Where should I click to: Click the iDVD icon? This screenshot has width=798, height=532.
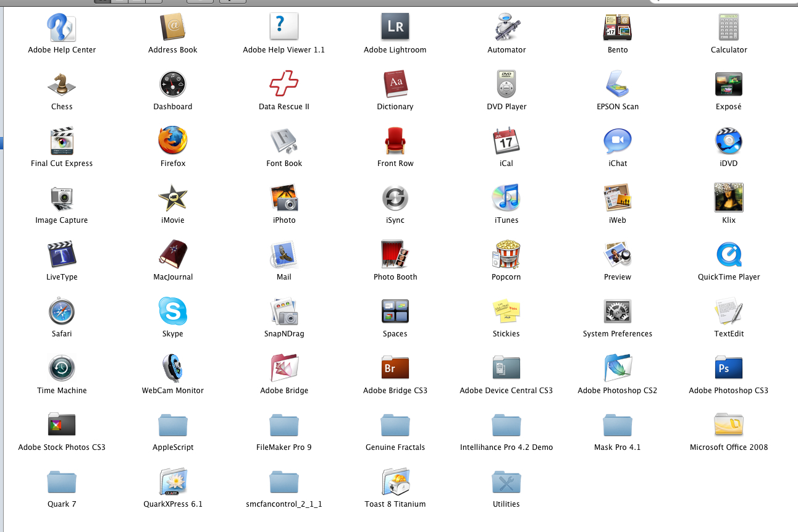(x=729, y=141)
